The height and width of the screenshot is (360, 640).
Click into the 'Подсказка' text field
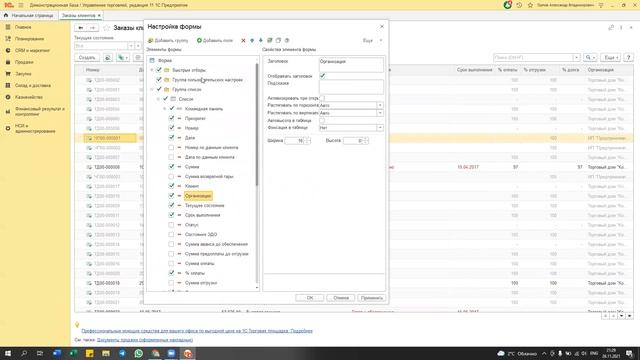(x=351, y=87)
